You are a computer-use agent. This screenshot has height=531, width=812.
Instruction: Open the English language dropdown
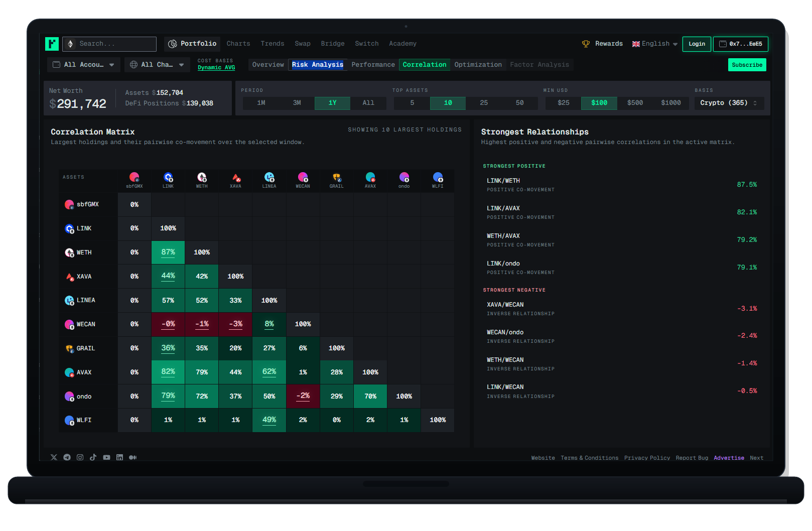(x=655, y=44)
